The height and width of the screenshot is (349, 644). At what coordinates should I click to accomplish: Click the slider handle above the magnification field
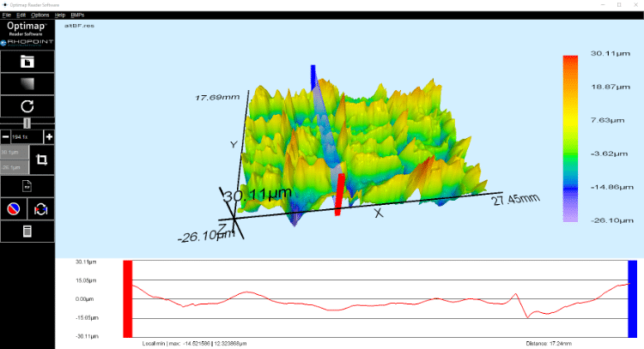pos(27,123)
